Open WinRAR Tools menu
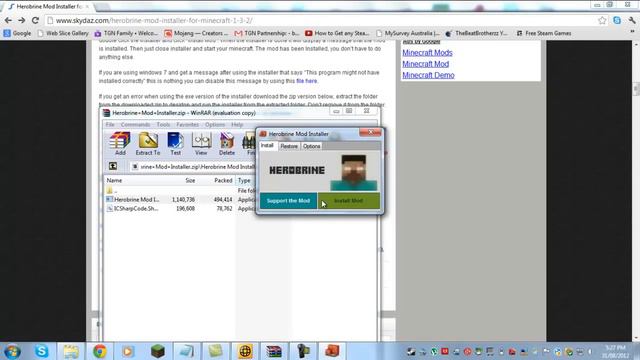This screenshot has width=640, height=360. pyautogui.click(x=163, y=124)
